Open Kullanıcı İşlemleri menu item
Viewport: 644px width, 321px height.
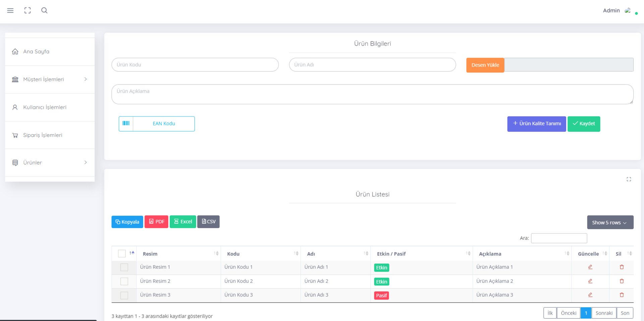pyautogui.click(x=50, y=107)
